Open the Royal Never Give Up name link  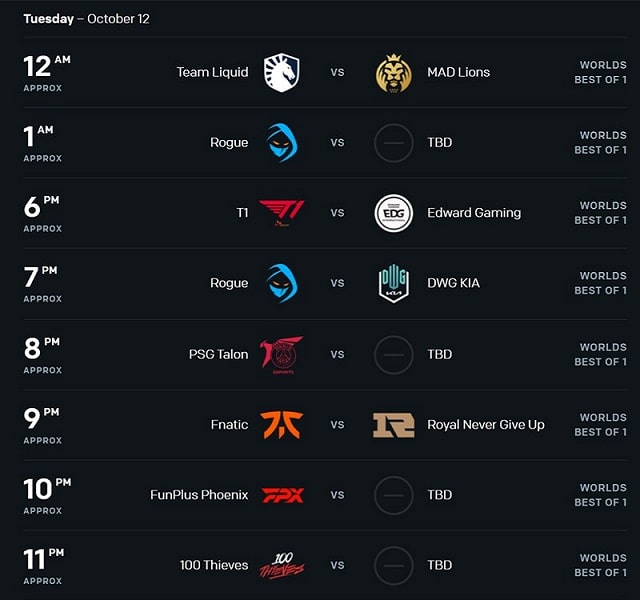tap(486, 425)
